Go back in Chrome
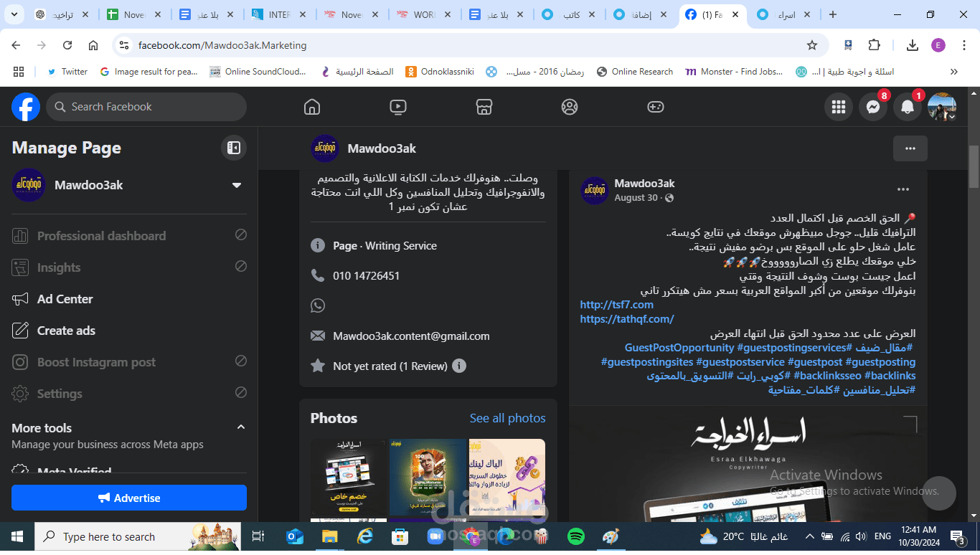This screenshot has height=555, width=980. point(16,45)
